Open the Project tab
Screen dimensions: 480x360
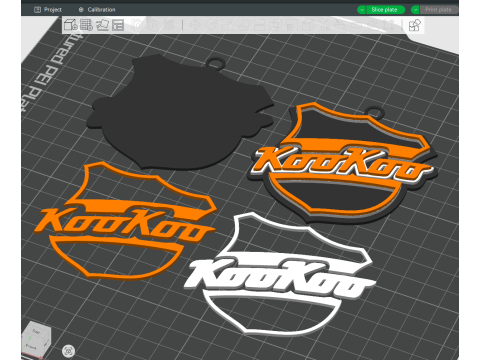click(48, 10)
